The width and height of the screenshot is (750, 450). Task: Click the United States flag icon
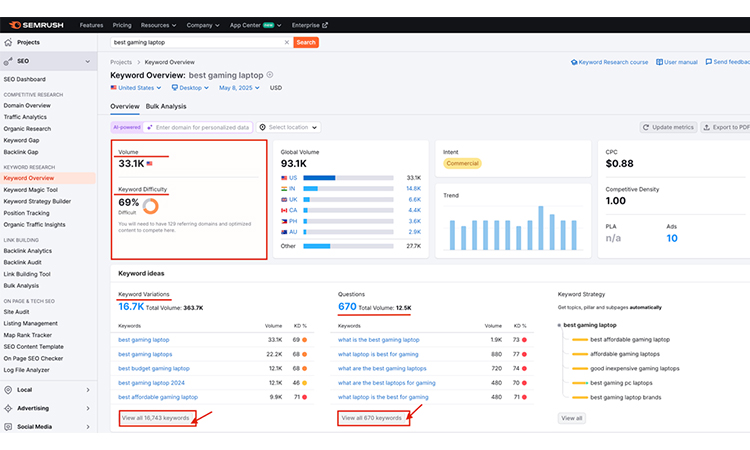click(113, 88)
